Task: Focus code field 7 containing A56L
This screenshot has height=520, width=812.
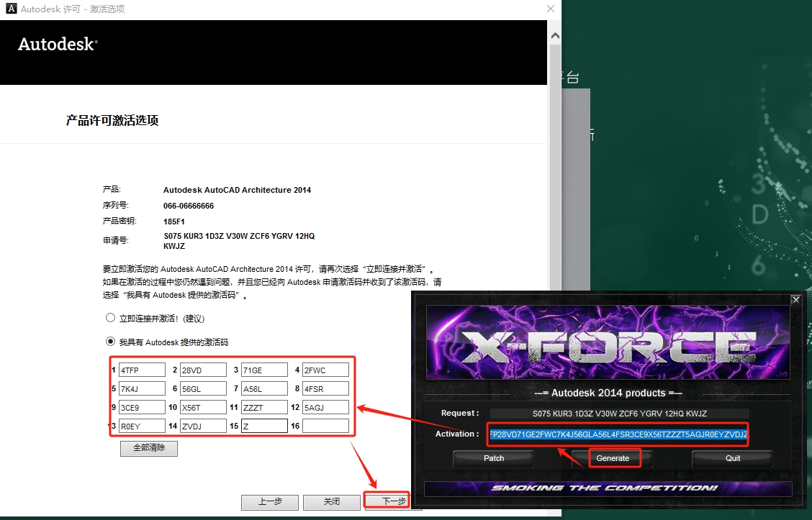Action: (264, 388)
